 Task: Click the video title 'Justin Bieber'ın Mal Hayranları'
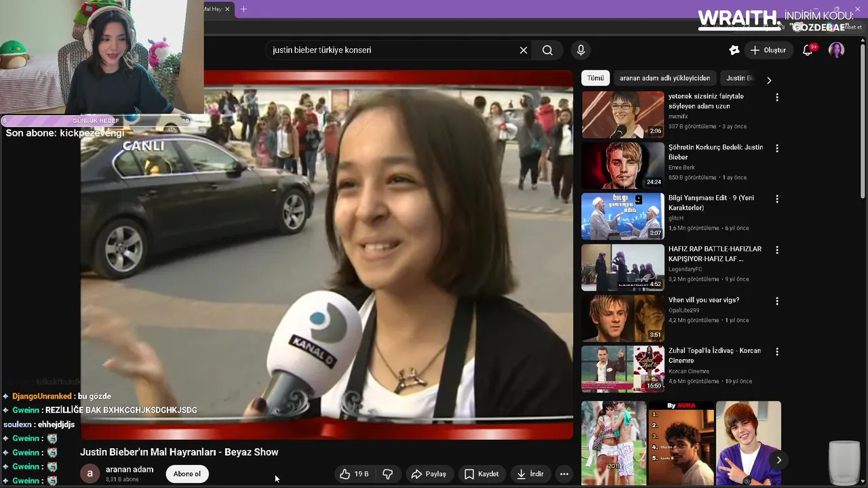(179, 452)
